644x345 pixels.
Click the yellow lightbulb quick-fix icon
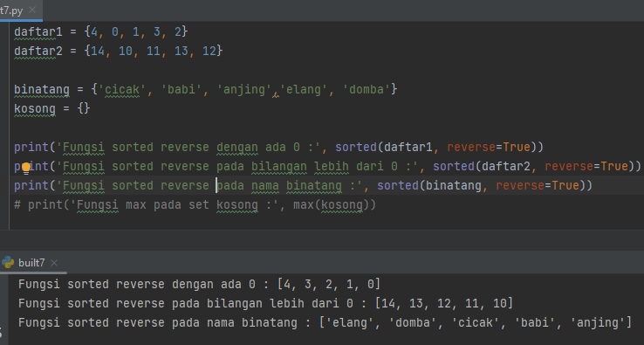pos(26,168)
